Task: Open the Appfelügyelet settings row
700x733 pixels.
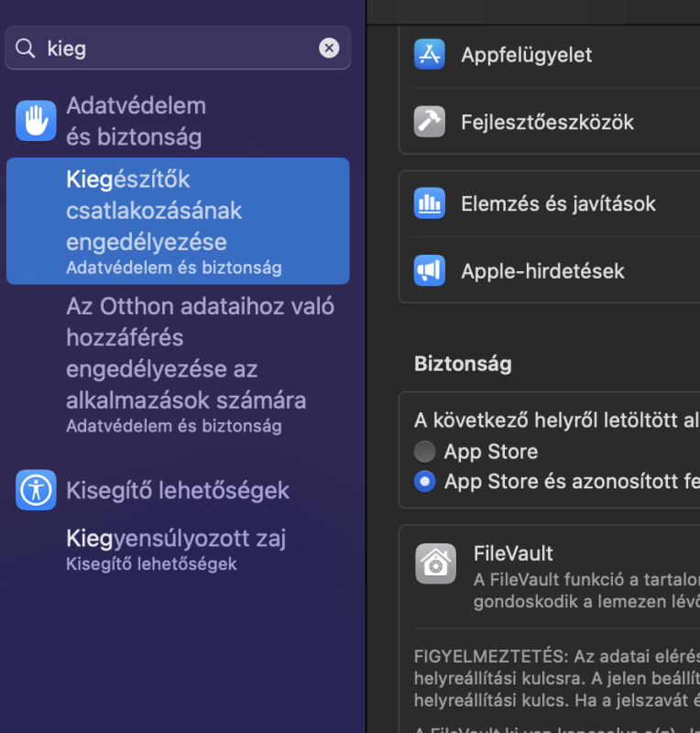Action: coord(550,55)
